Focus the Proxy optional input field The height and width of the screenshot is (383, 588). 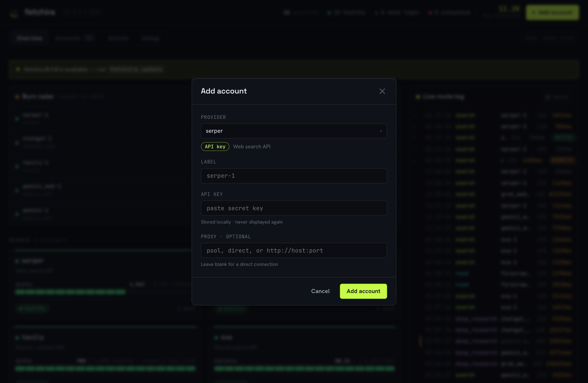294,250
